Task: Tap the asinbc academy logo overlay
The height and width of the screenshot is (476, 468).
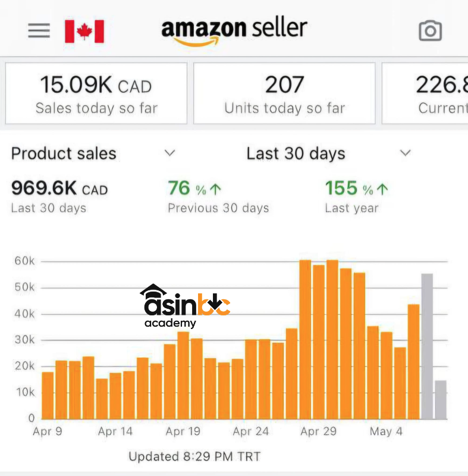Action: point(184,306)
